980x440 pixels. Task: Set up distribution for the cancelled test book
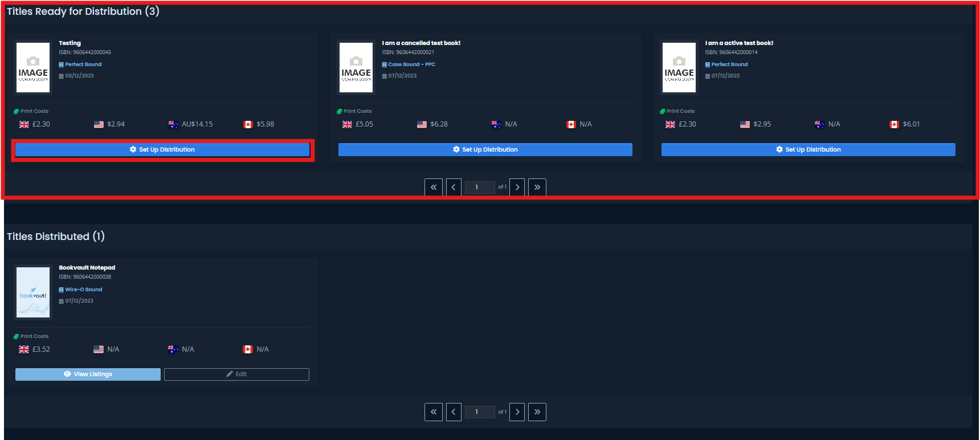click(x=485, y=149)
